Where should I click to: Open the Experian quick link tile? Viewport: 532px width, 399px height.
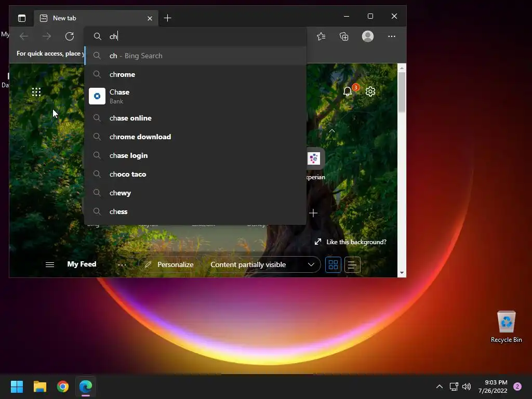[314, 164]
